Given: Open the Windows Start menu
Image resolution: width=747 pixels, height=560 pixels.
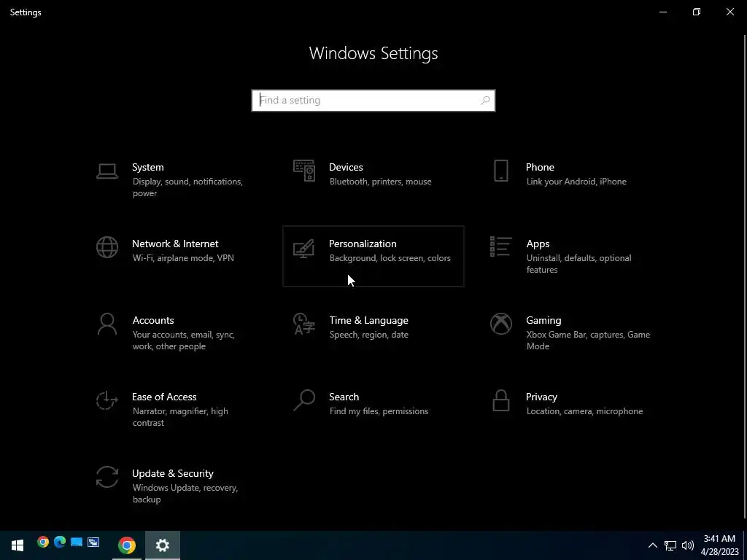Looking at the screenshot, I should (18, 545).
